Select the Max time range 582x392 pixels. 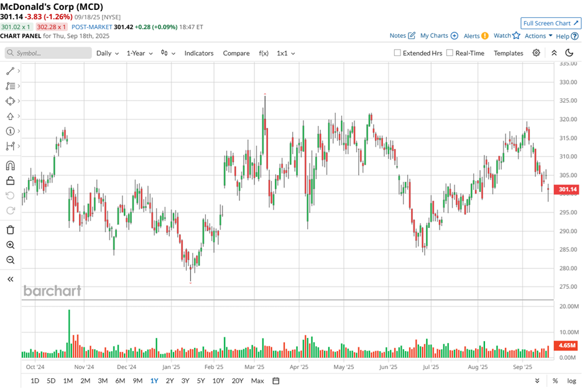pos(257,381)
